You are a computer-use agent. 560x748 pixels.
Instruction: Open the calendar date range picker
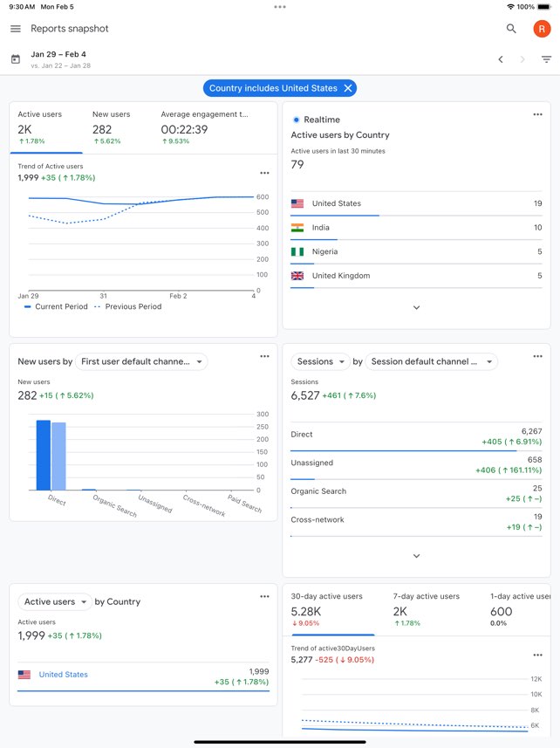coord(16,59)
